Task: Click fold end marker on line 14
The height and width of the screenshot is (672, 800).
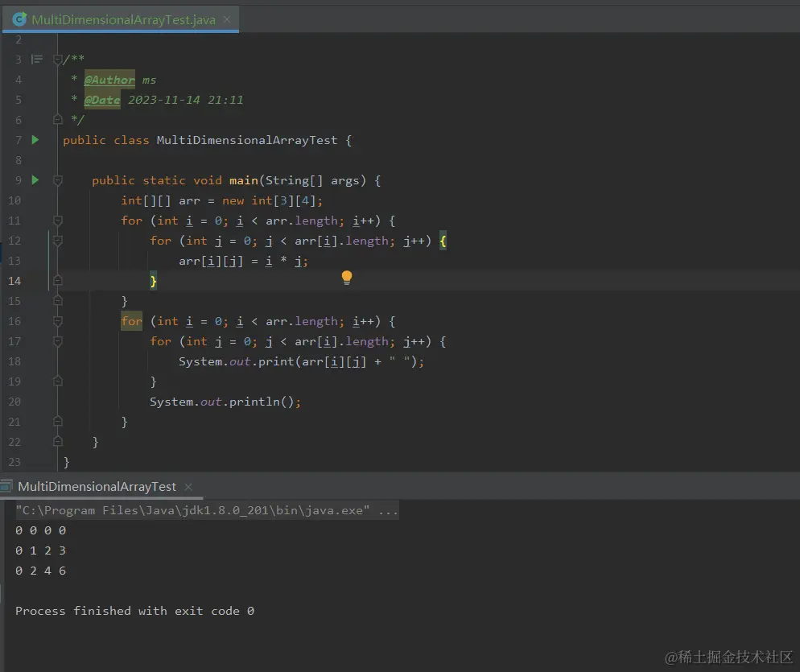Action: tap(58, 281)
